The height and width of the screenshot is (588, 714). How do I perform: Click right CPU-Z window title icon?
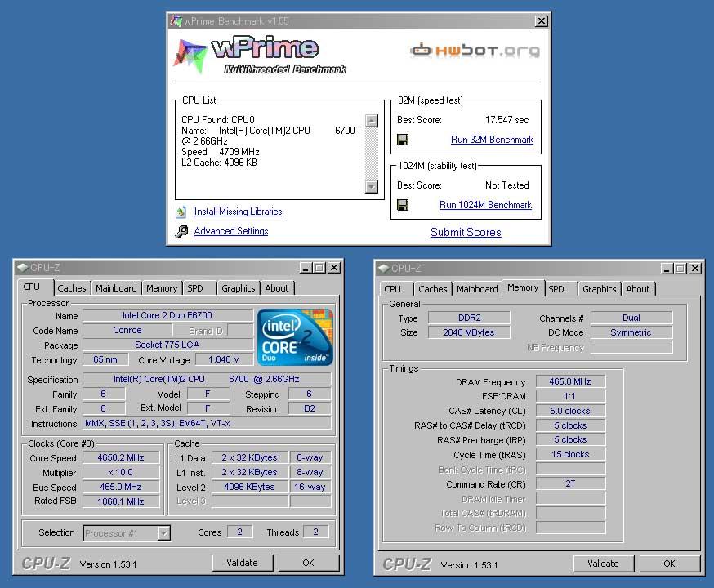(x=383, y=269)
